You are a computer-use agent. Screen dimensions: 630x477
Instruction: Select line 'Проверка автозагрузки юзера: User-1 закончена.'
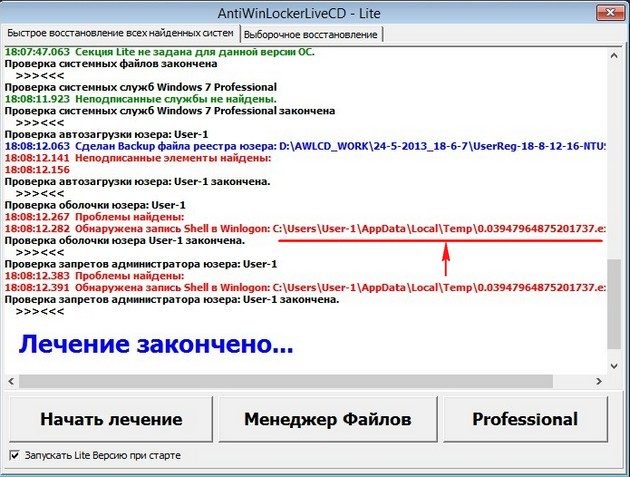point(137,182)
